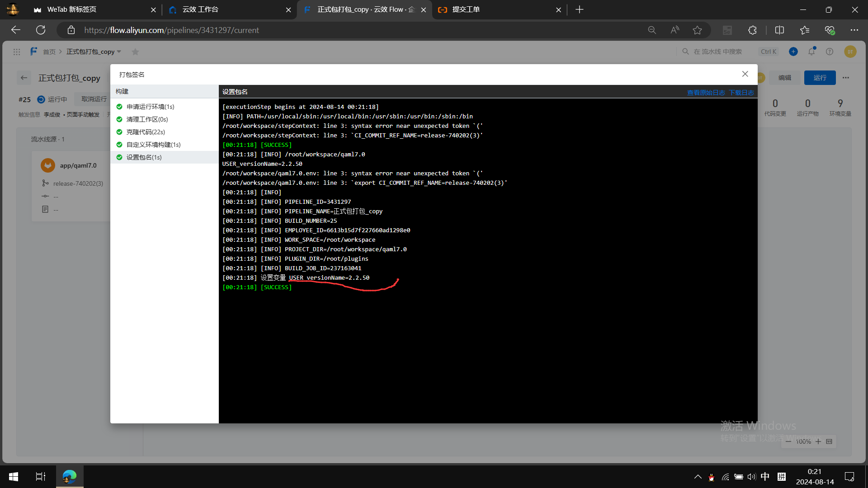Viewport: 868px width, 488px height.
Task: Click the 运行 button
Action: (x=820, y=78)
